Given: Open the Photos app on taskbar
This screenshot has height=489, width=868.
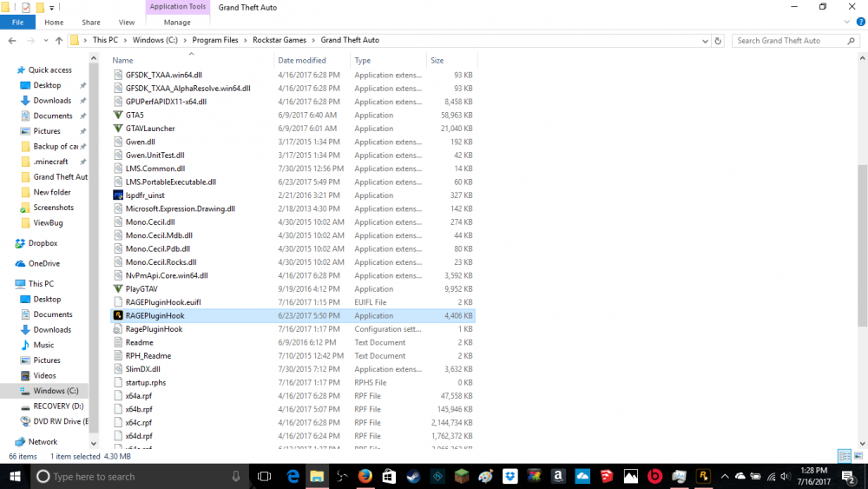Looking at the screenshot, I should (630, 476).
